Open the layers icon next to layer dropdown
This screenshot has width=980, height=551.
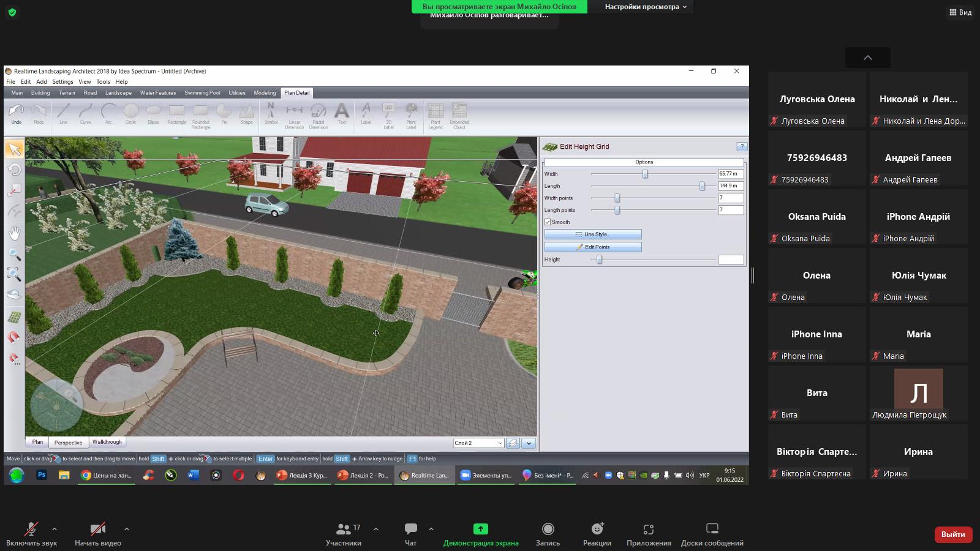coord(513,443)
